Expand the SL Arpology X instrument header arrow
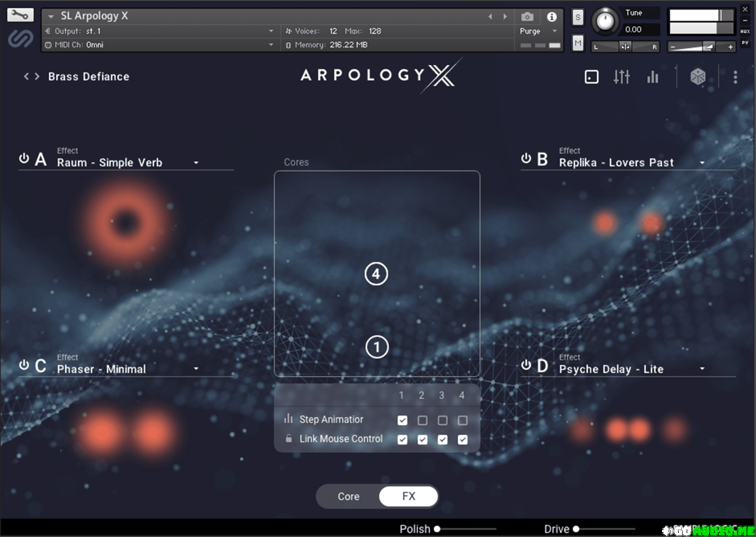 click(51, 17)
